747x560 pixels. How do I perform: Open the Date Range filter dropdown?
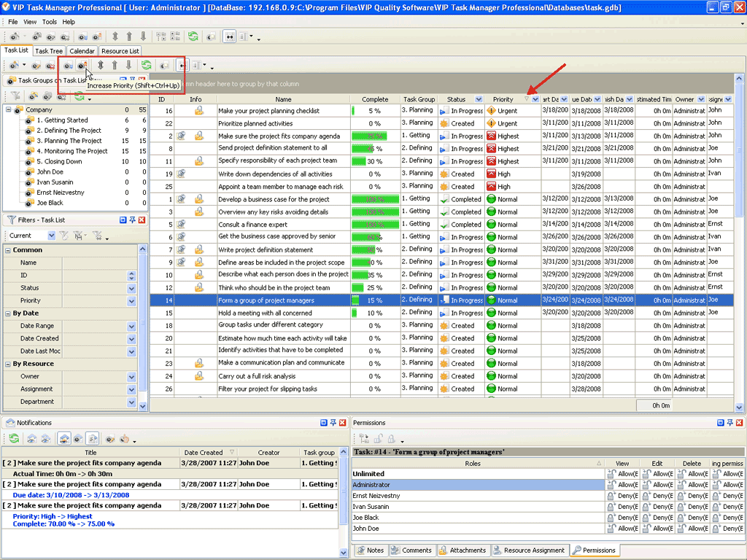click(131, 327)
